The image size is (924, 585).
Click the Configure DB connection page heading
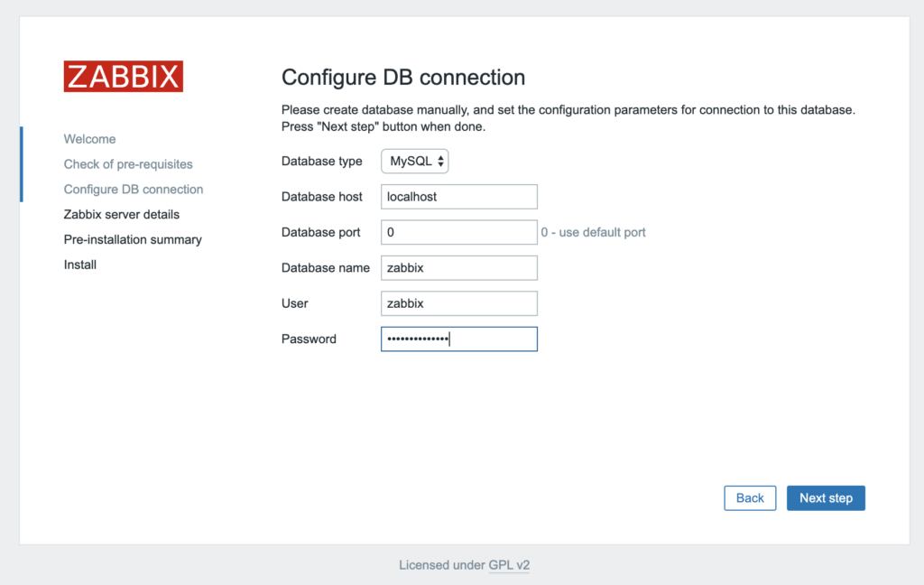point(403,77)
